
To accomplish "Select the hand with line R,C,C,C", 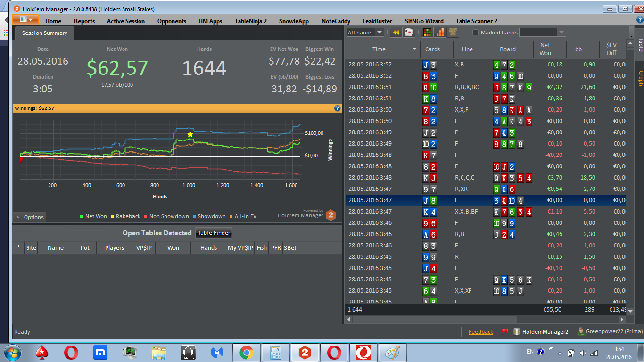I will tap(486, 178).
